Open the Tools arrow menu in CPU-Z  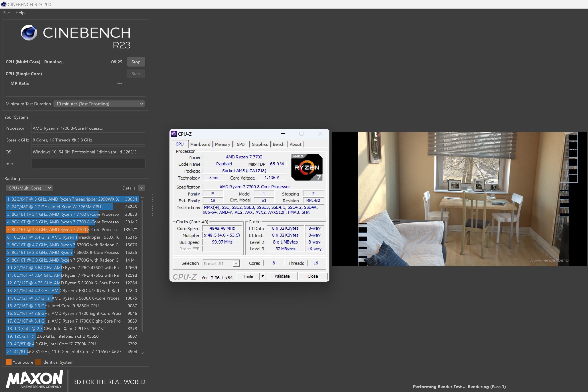click(x=262, y=276)
